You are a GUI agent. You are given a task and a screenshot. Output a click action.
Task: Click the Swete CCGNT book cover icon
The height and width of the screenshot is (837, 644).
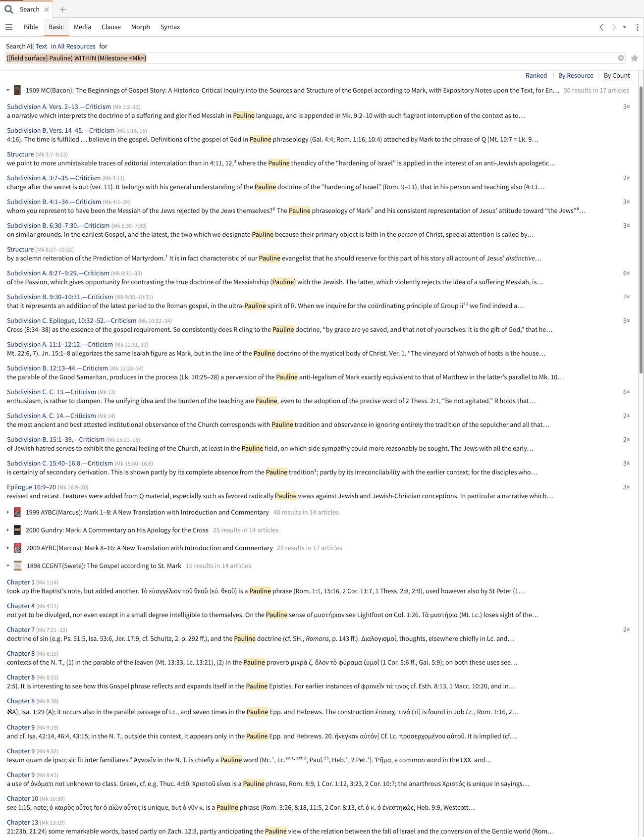[18, 566]
